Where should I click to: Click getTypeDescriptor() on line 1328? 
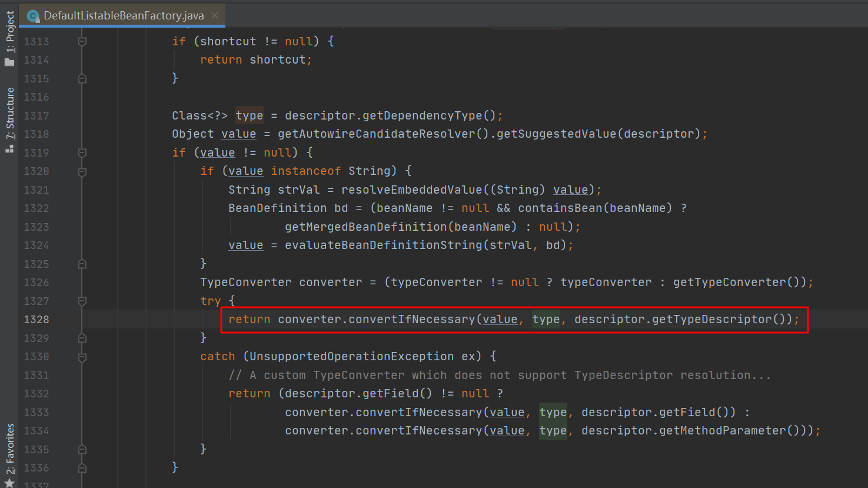718,319
